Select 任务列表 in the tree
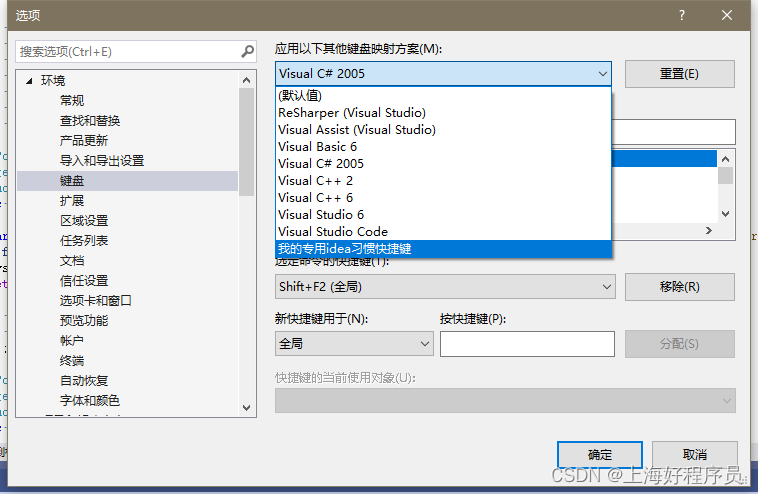758x494 pixels. (84, 241)
